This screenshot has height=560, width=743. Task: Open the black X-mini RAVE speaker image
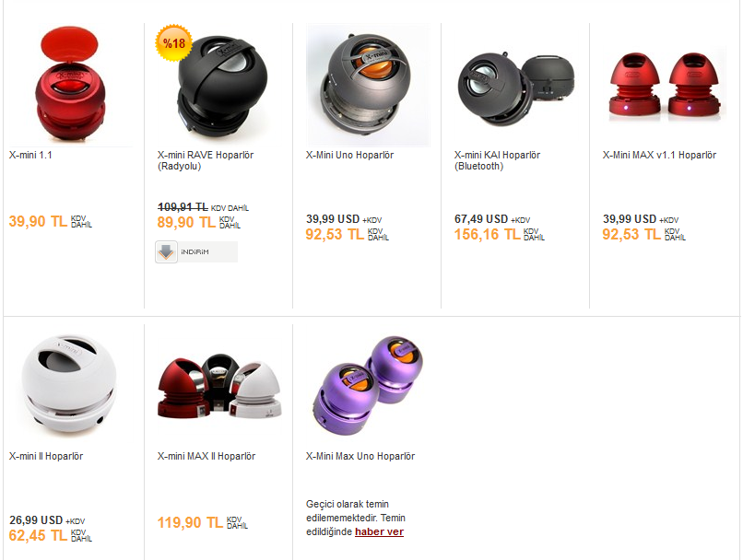[x=218, y=86]
